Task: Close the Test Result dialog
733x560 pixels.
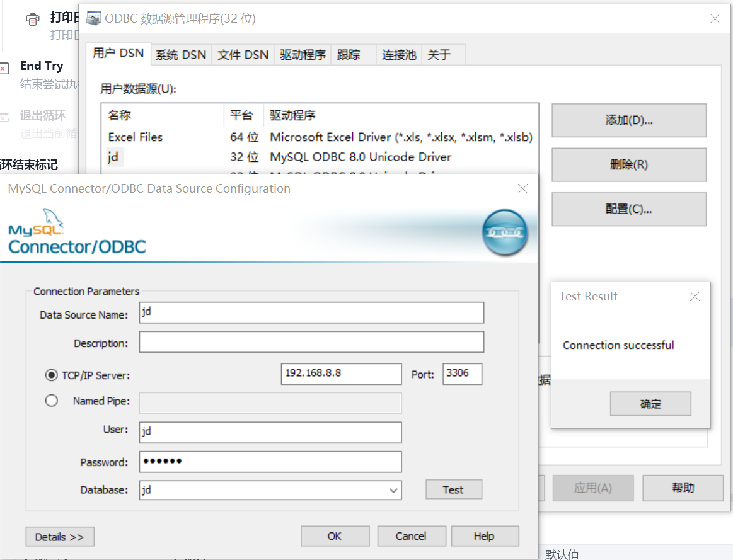Action: [695, 297]
